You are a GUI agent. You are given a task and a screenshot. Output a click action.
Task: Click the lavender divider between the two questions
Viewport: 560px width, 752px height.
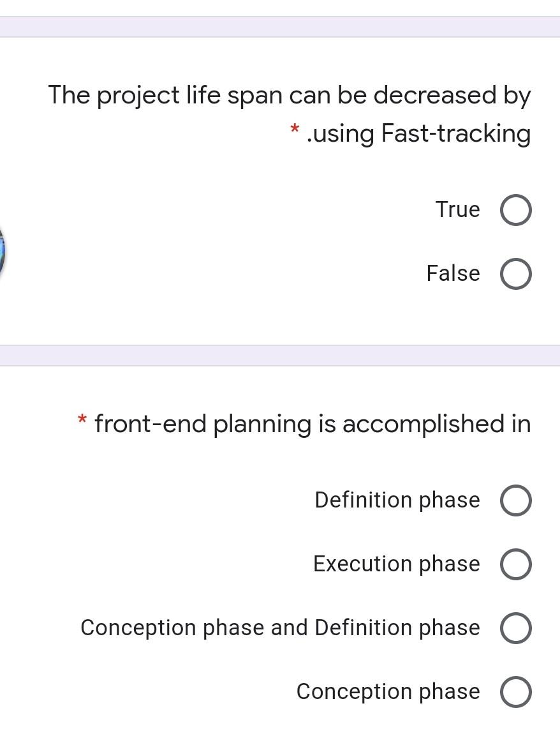click(280, 355)
